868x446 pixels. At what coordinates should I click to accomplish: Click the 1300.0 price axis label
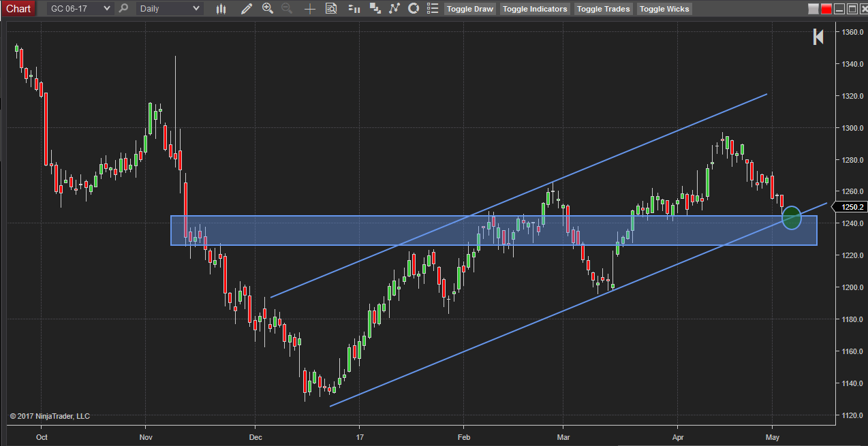(x=853, y=128)
